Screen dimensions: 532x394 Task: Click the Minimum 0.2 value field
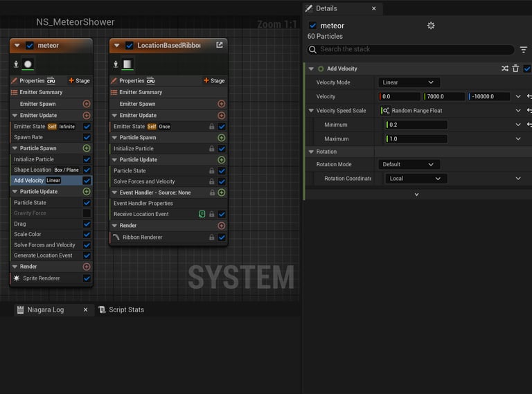tap(416, 125)
